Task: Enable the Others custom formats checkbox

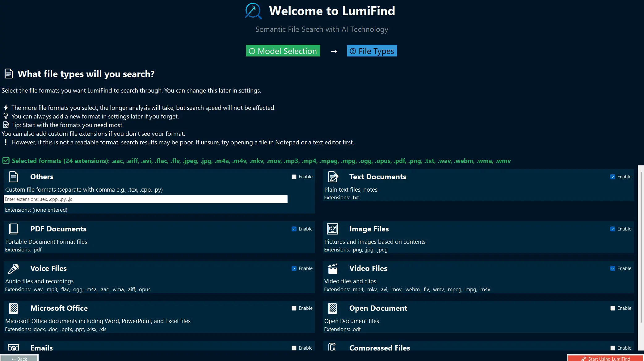Action: click(x=294, y=177)
